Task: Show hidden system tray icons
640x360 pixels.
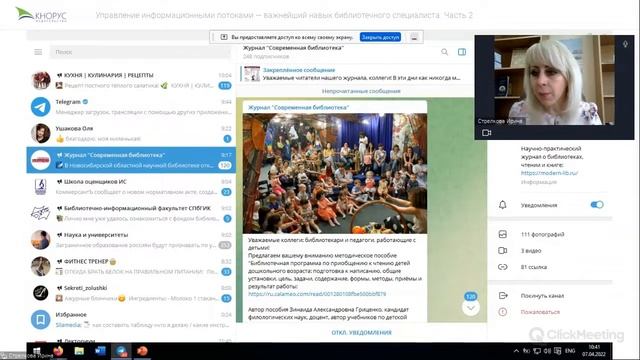Action: 516,351
